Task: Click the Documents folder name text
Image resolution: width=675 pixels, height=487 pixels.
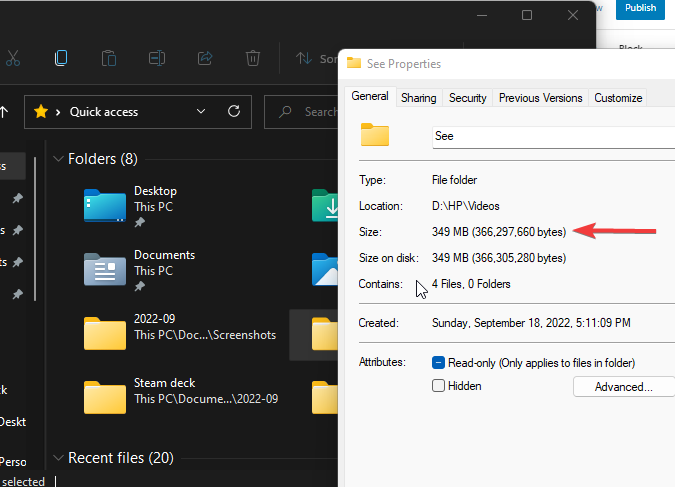Action: 164,255
